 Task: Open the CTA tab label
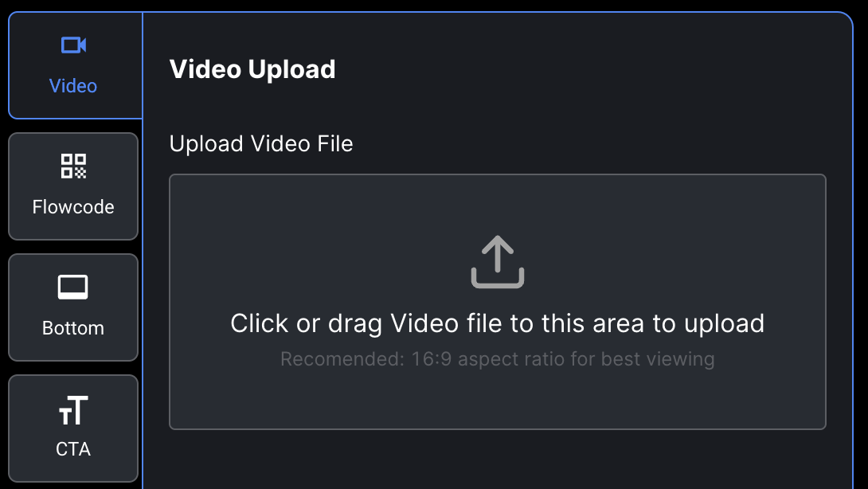[x=73, y=448]
